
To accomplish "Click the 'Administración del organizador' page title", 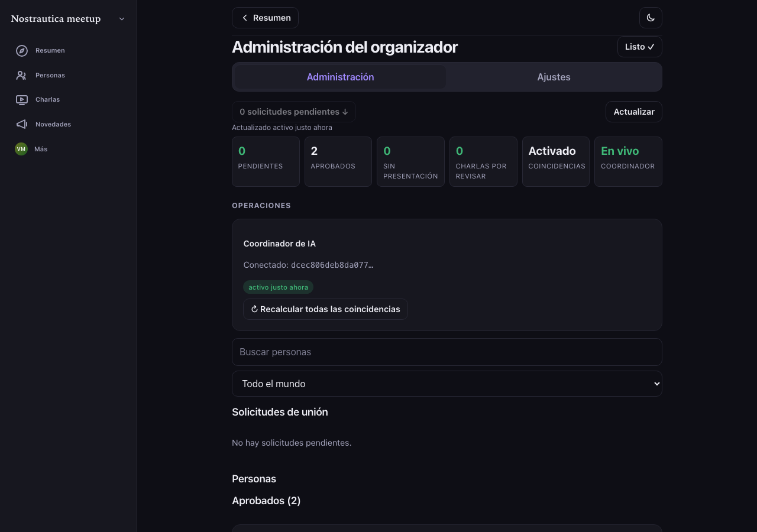I will (x=345, y=47).
